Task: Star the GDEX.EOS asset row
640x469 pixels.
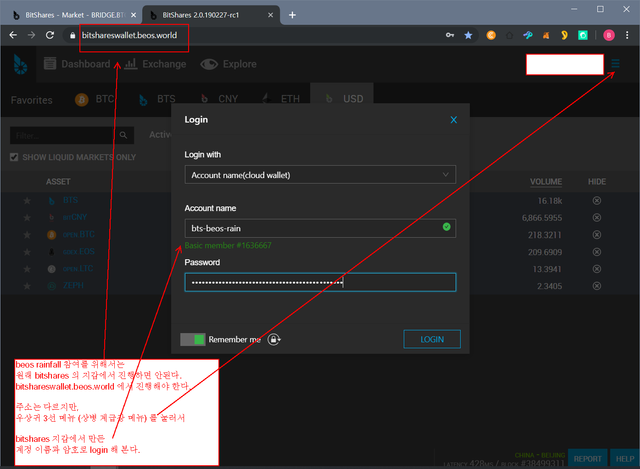Action: pos(27,252)
